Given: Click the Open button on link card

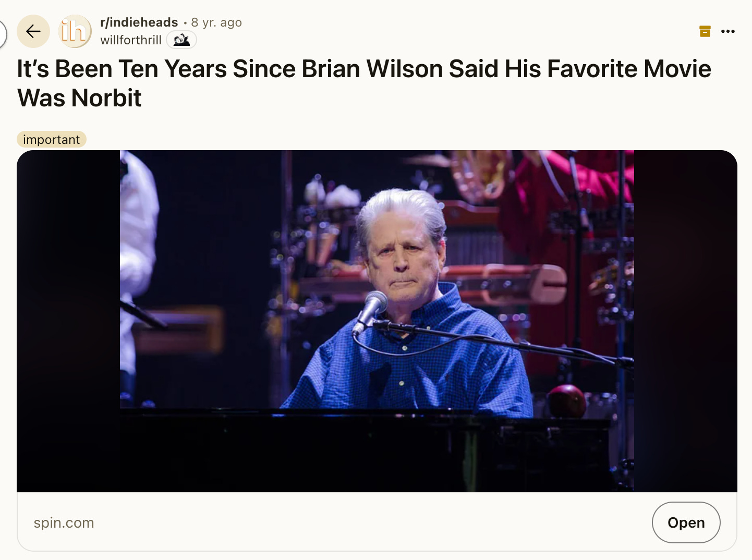Looking at the screenshot, I should pos(686,522).
